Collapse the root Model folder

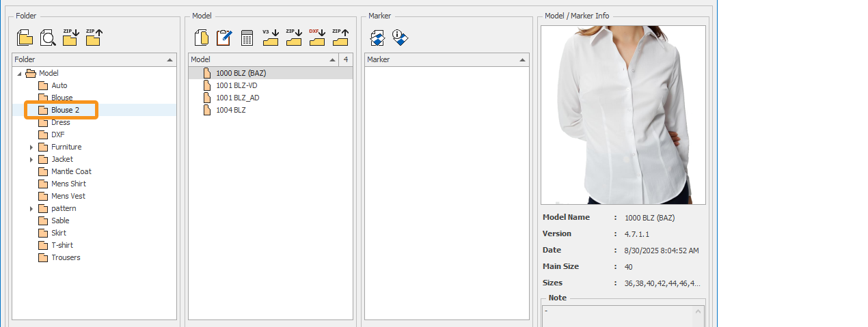(x=19, y=73)
